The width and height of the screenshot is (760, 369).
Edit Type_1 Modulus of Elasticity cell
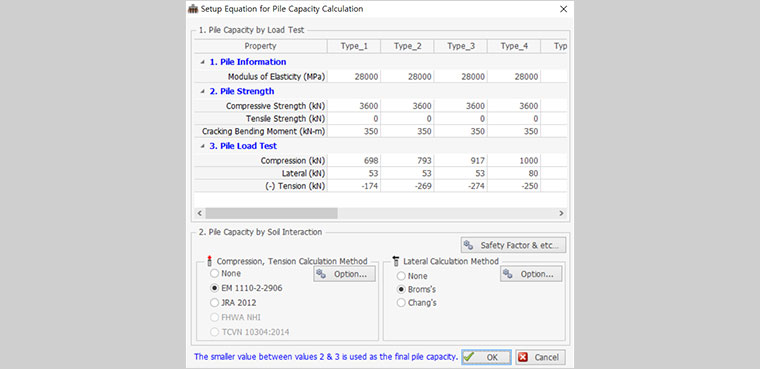click(354, 77)
